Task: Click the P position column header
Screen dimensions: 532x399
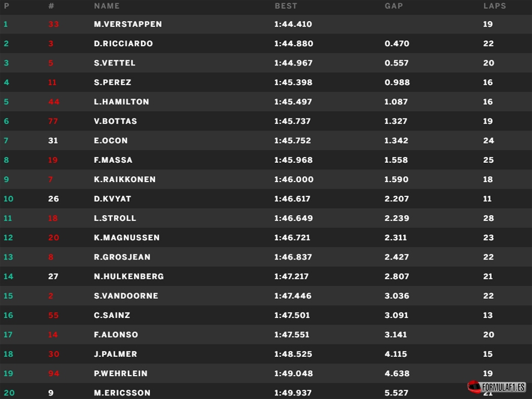Action: coord(7,6)
